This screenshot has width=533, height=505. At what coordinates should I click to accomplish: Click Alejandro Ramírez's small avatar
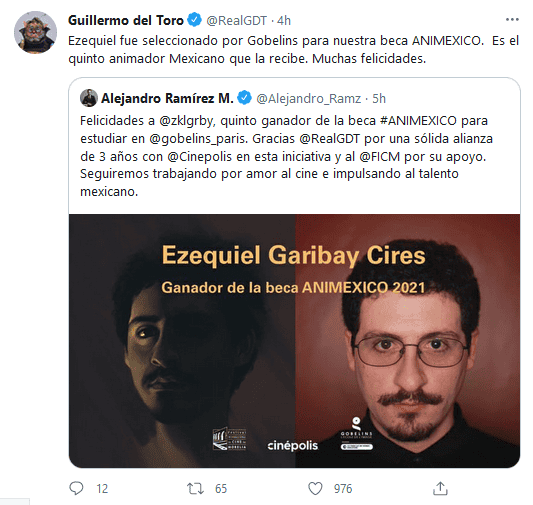coord(89,98)
